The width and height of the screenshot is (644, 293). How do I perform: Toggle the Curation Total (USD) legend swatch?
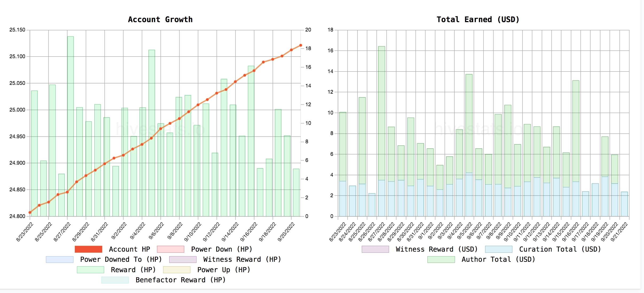499,249
